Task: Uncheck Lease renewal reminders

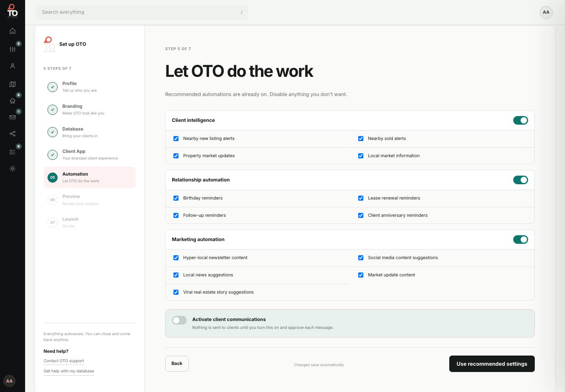Action: pos(361,198)
